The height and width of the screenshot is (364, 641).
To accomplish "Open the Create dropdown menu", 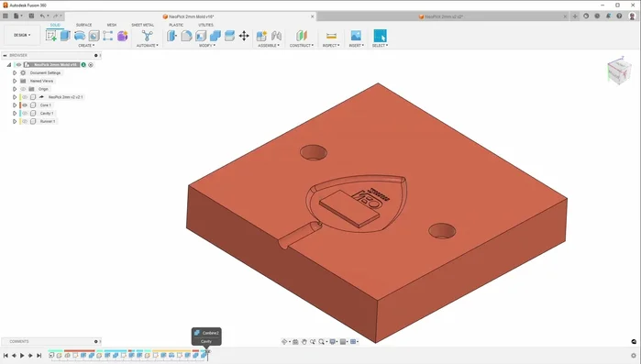I will [86, 45].
